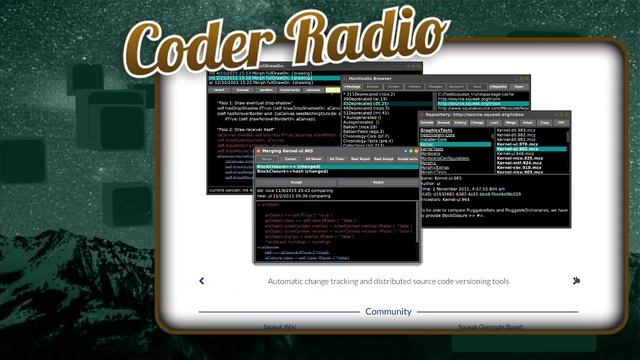Image resolution: width=640 pixels, height=360 pixels.
Task: Click the merge diff pane scrollbar
Action: click(x=417, y=222)
